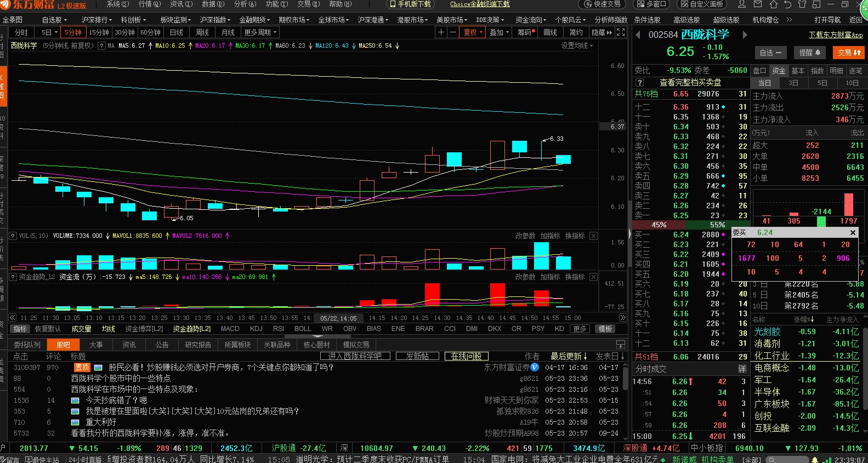Open the 快速交易 quick trade button
The width and height of the screenshot is (868, 463).
603,4
